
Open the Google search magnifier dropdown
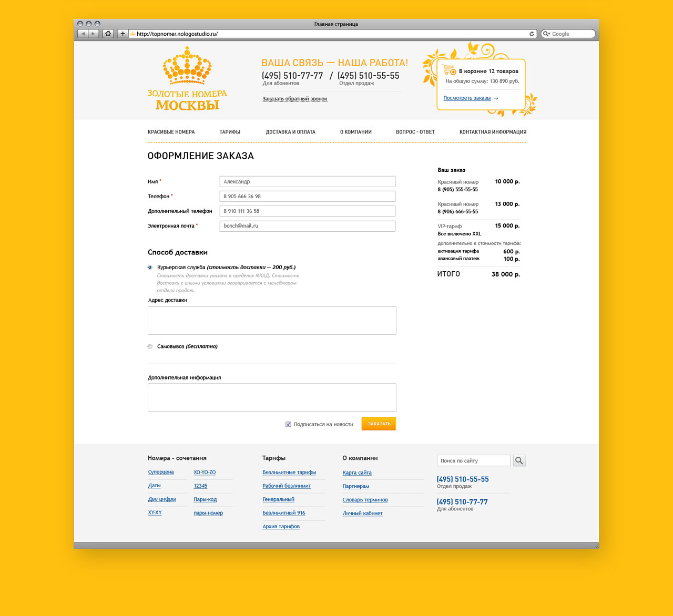(547, 34)
